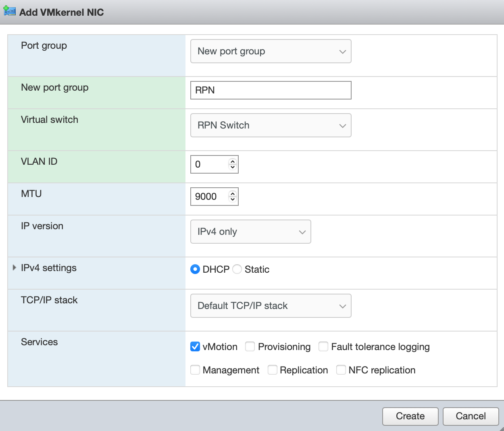Increase the VLAN ID using up arrow
Screen dimensions: 504x431
coord(233,162)
